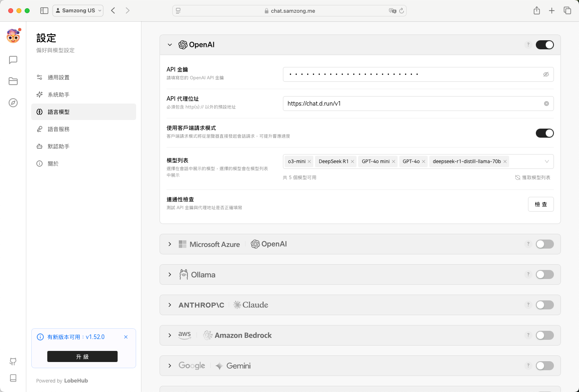Open the files folder icon in sidebar

click(13, 81)
